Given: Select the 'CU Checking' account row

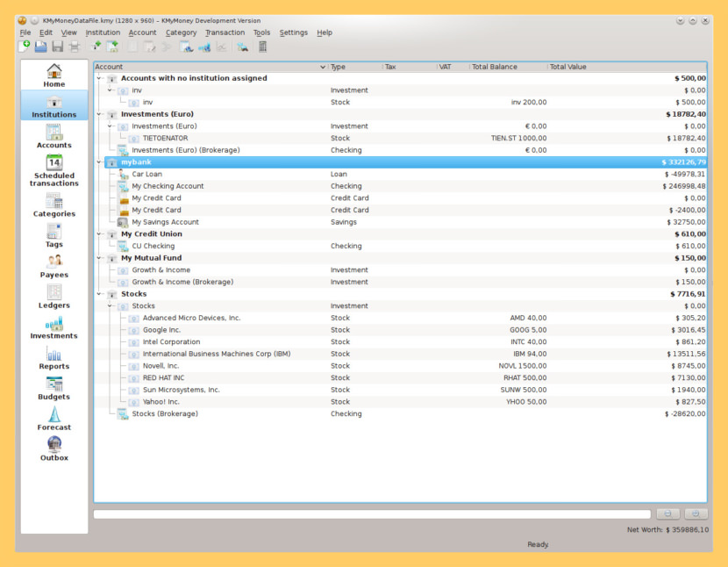Looking at the screenshot, I should [x=401, y=247].
